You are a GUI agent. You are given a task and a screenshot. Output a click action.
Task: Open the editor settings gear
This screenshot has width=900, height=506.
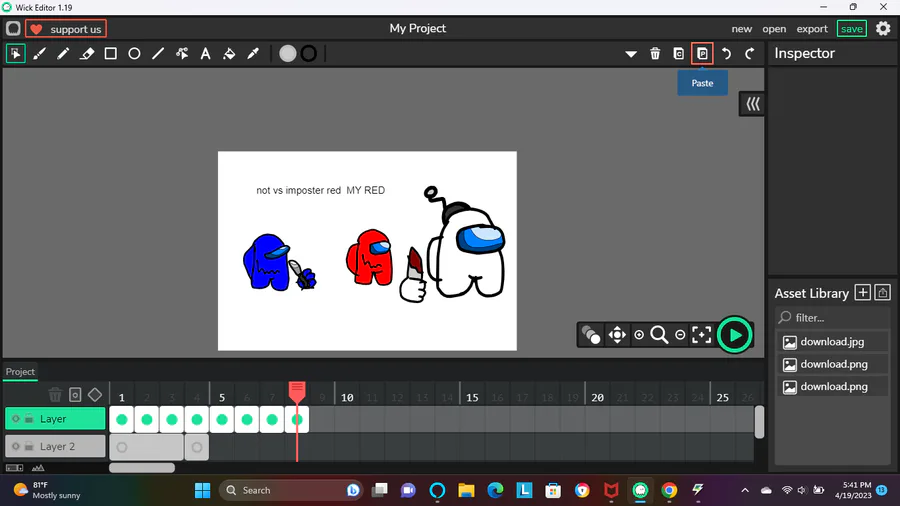point(883,28)
